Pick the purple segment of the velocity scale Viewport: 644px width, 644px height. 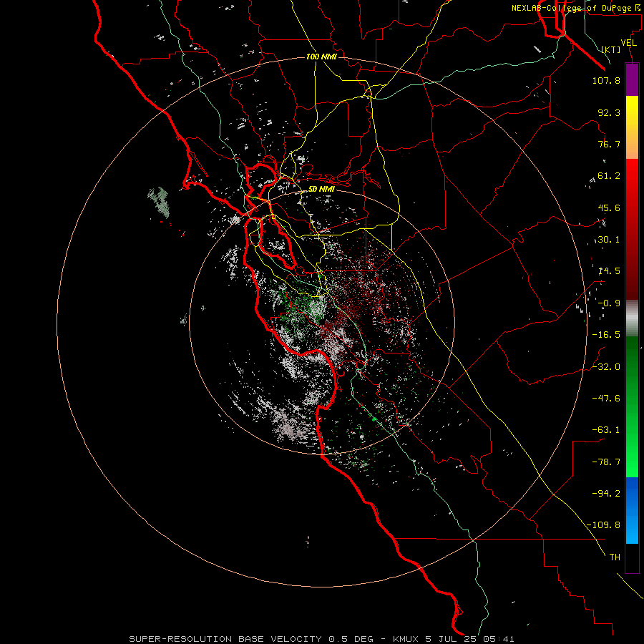632,80
